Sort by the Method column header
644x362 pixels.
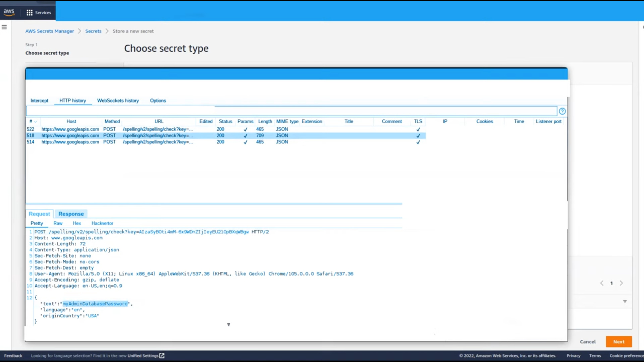coord(112,121)
